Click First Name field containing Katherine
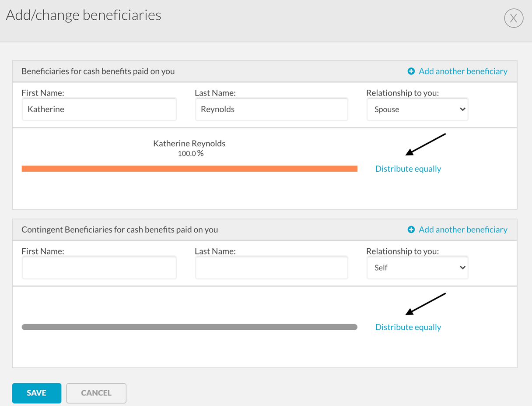 click(99, 109)
